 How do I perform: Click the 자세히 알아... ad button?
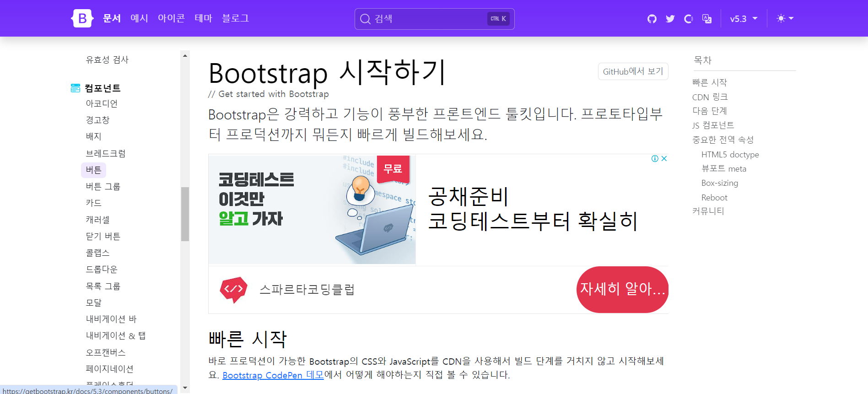[622, 290]
